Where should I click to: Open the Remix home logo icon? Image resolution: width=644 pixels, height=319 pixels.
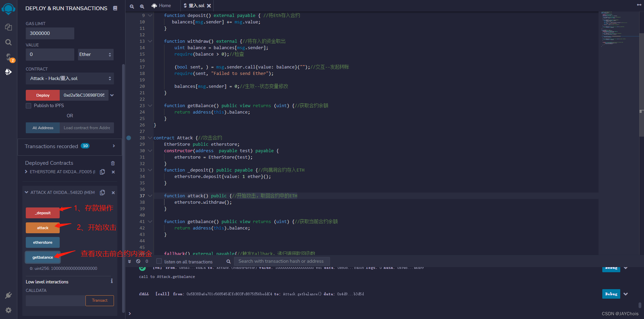point(8,8)
